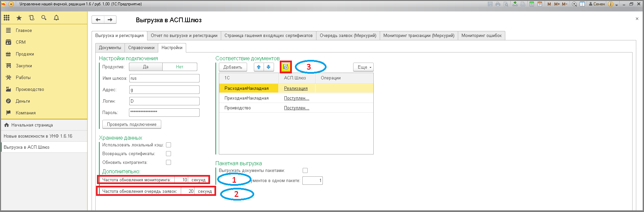This screenshot has height=212, width=644.
Task: Open notifications bell icon
Action: click(x=56, y=18)
